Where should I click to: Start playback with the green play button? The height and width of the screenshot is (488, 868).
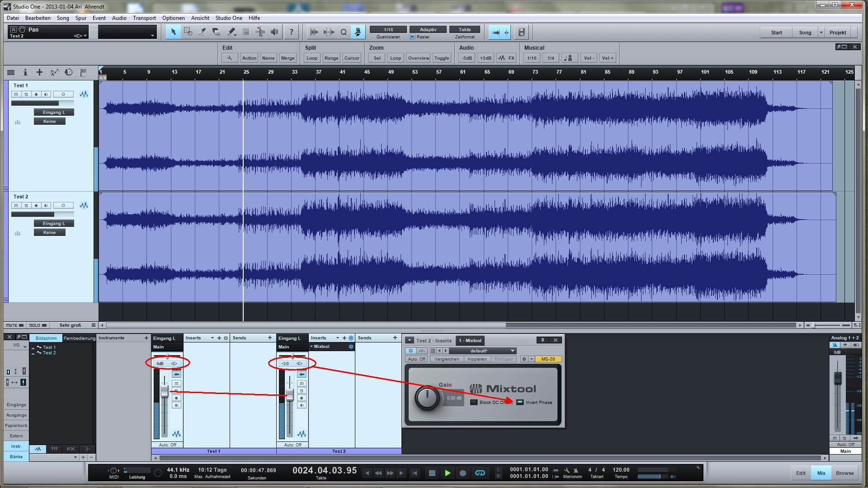[448, 473]
